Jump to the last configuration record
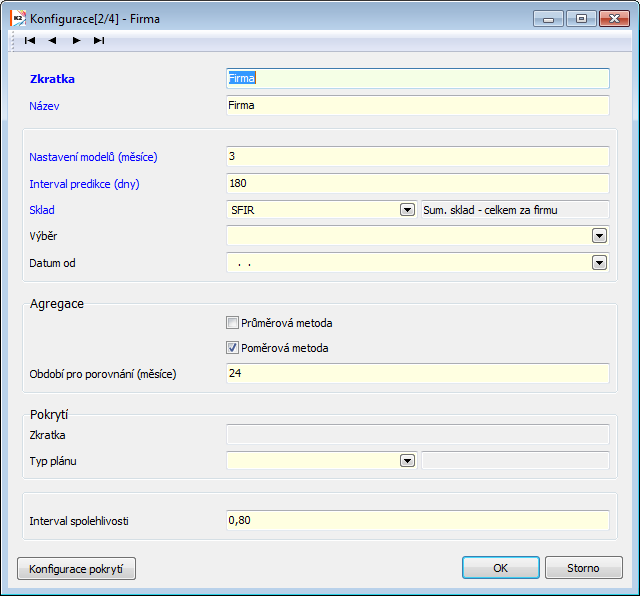This screenshot has height=596, width=640. (x=99, y=40)
